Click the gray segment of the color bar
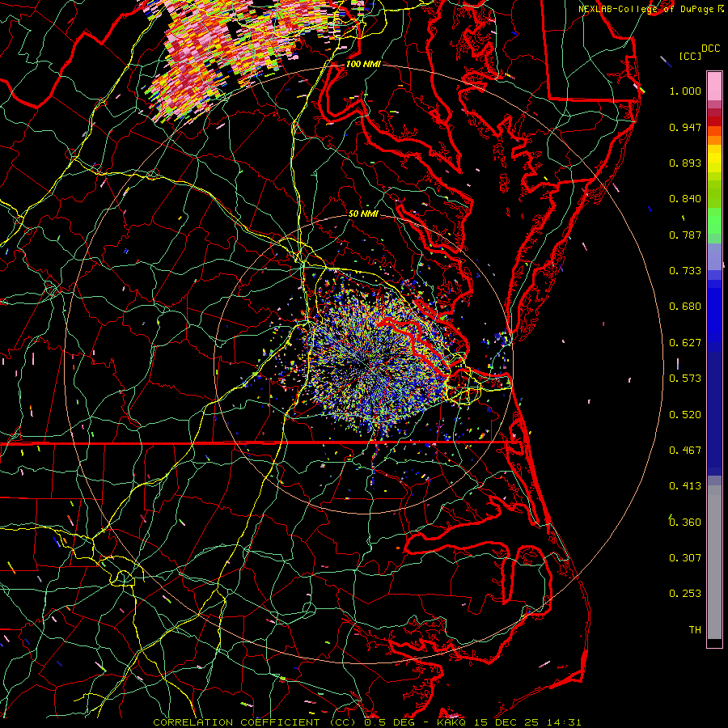The width and height of the screenshot is (728, 728). pyautogui.click(x=714, y=562)
